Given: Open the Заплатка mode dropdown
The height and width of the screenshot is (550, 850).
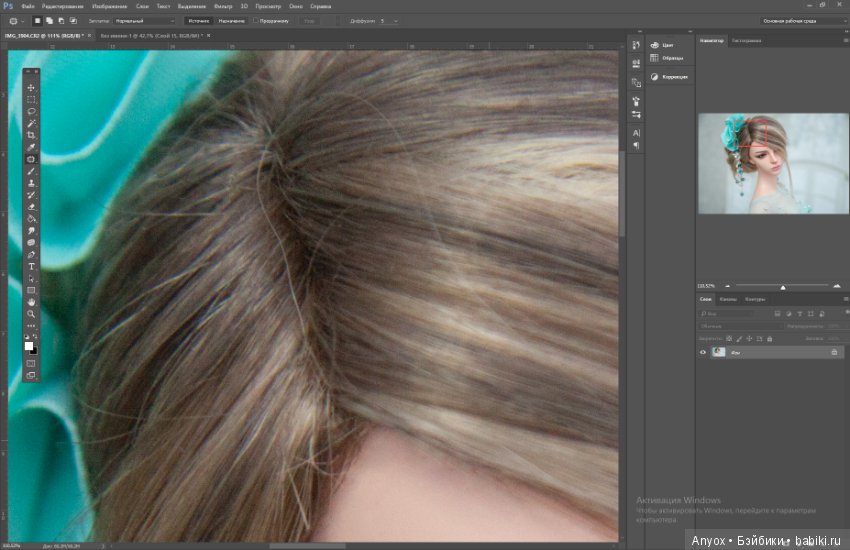Looking at the screenshot, I should [145, 21].
